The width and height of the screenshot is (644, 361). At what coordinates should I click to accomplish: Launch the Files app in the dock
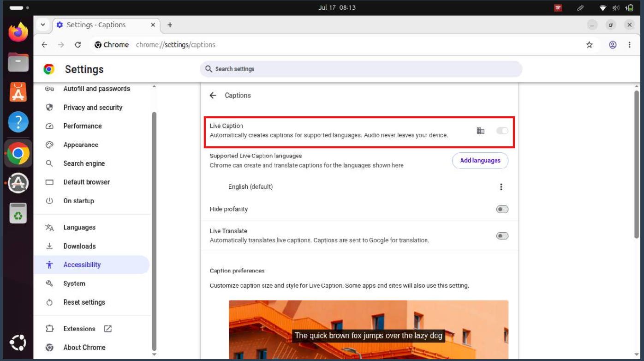(x=18, y=62)
